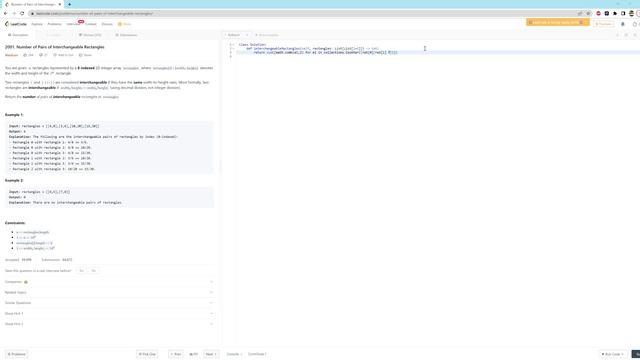Answer No to interview question prompt
640x360 pixels.
point(93,271)
